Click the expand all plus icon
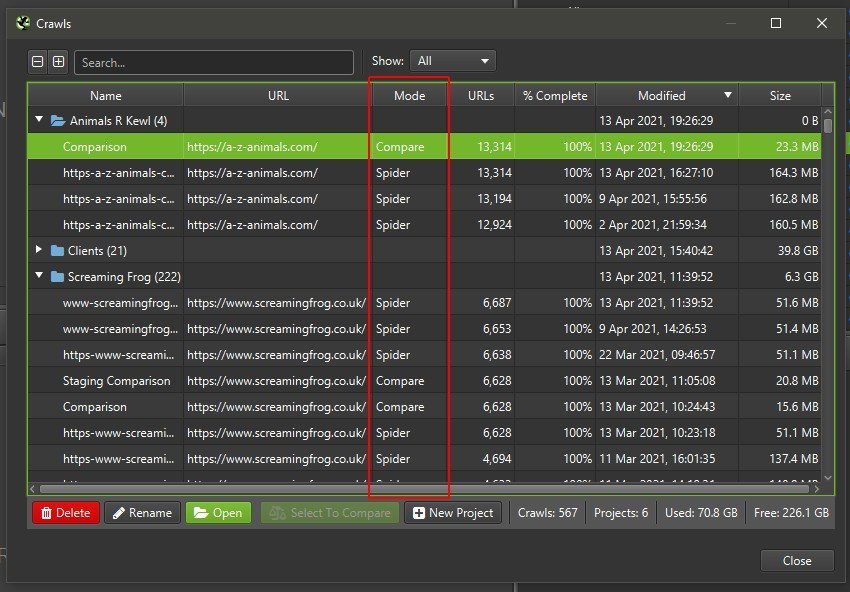The image size is (850, 592). click(59, 62)
